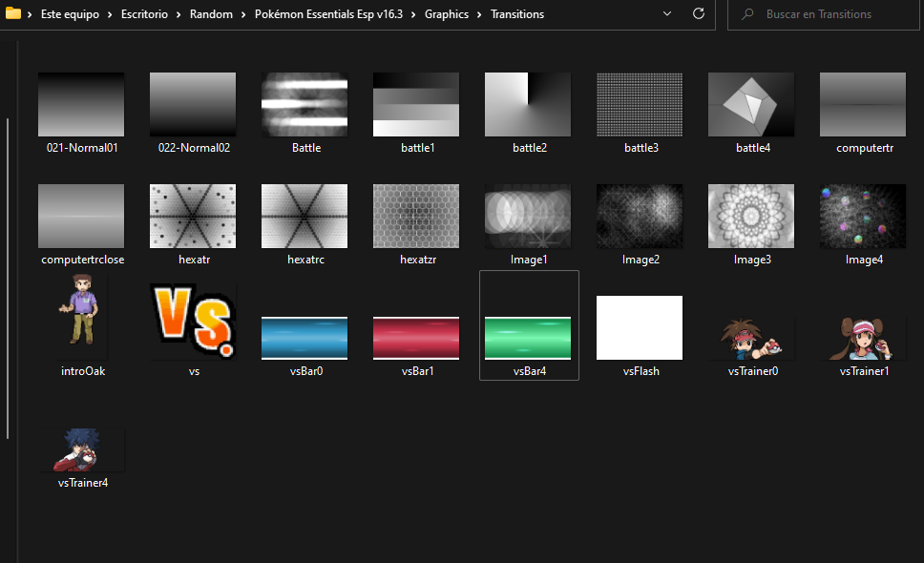The width and height of the screenshot is (924, 563).
Task: Expand chevron after Este equipo breadcrumb
Action: [x=108, y=14]
